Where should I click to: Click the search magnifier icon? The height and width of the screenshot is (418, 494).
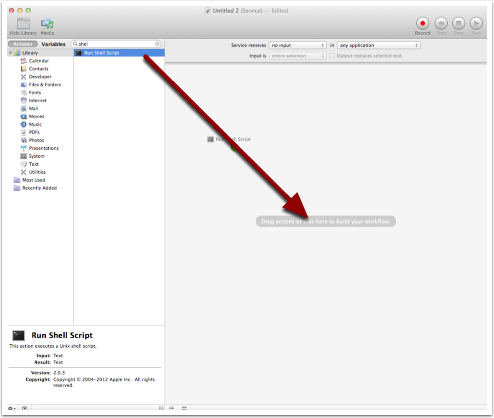click(x=75, y=44)
